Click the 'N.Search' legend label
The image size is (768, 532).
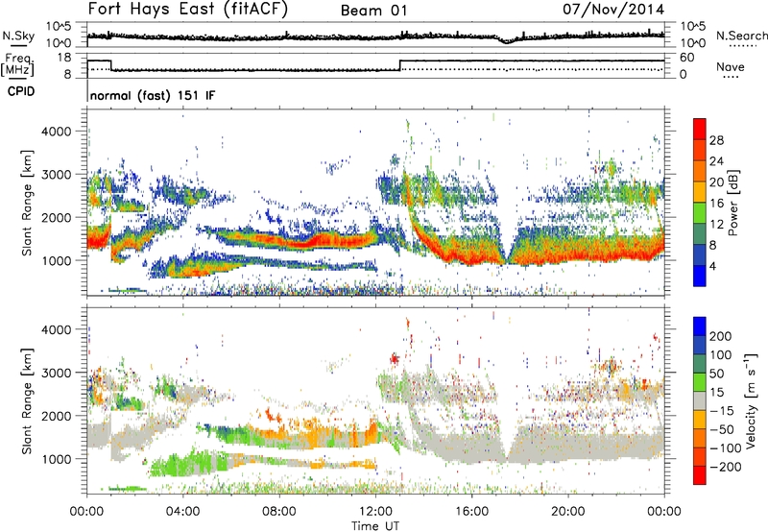tap(741, 36)
